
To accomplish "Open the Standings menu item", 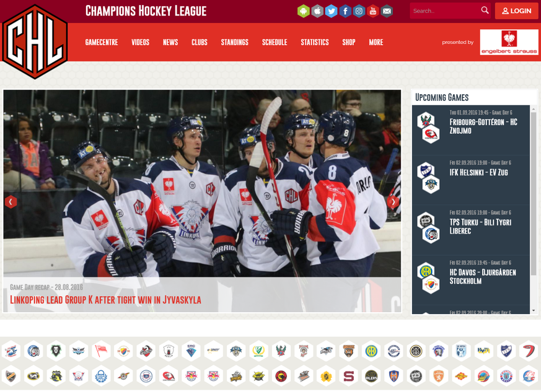I will click(x=235, y=42).
